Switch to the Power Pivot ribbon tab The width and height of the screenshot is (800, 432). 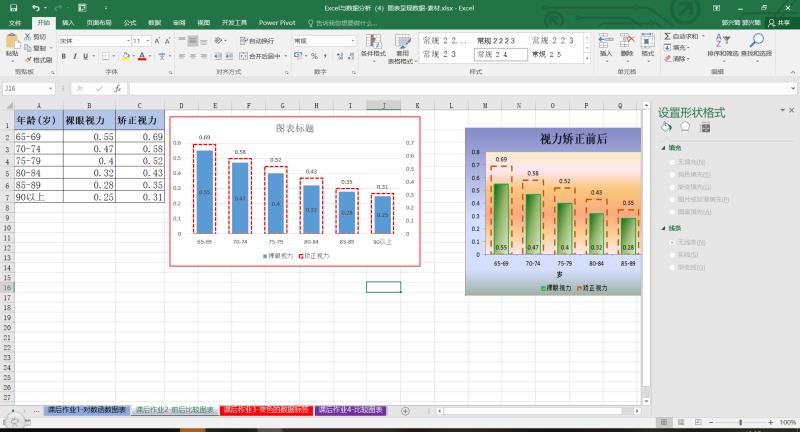(x=277, y=23)
